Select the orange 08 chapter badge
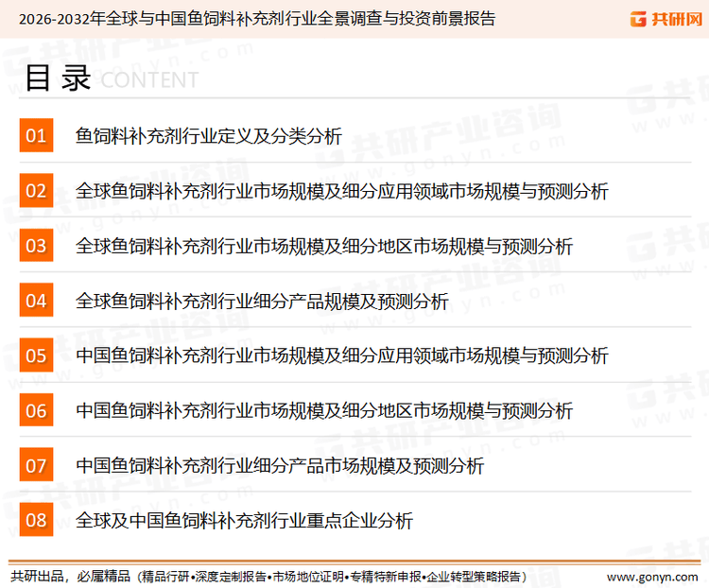 pyautogui.click(x=36, y=520)
